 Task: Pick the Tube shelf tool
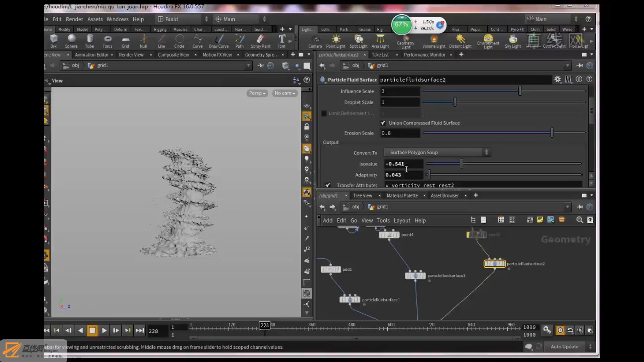pyautogui.click(x=89, y=41)
